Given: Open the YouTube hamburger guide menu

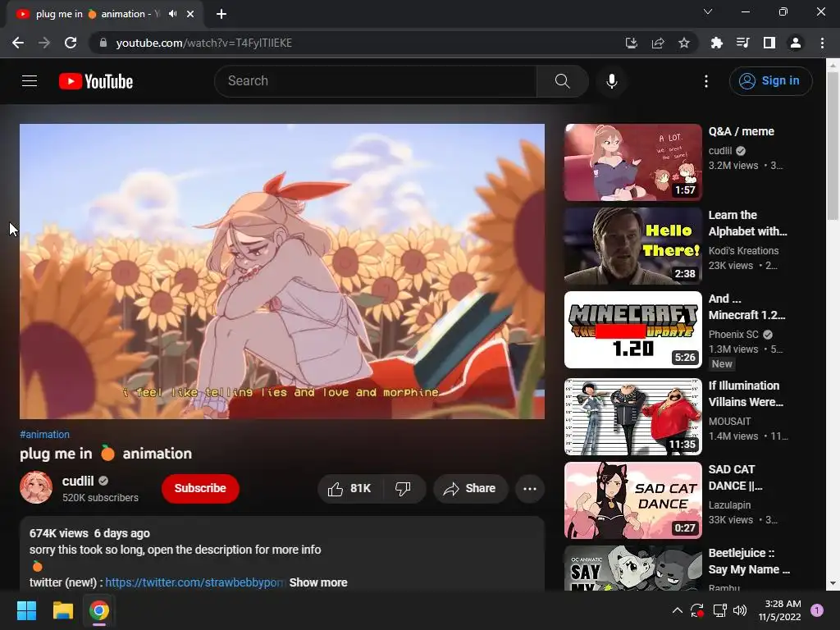Looking at the screenshot, I should tap(30, 81).
